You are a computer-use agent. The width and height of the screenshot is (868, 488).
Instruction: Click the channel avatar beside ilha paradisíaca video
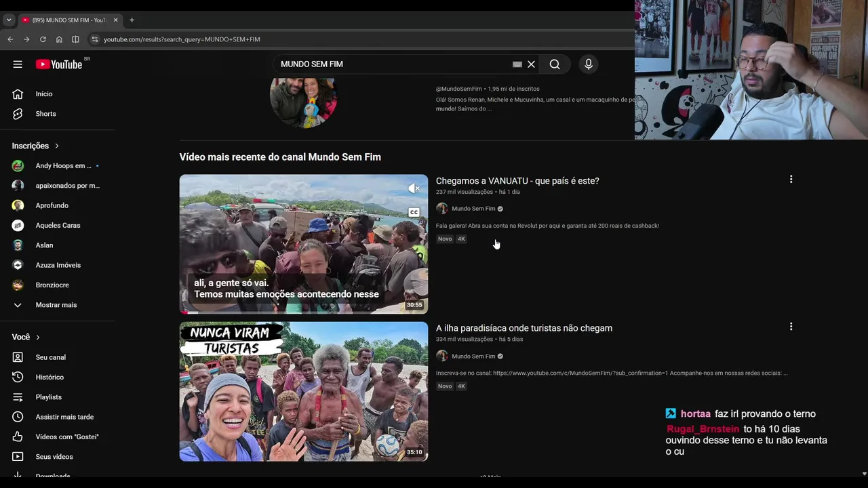pos(442,356)
